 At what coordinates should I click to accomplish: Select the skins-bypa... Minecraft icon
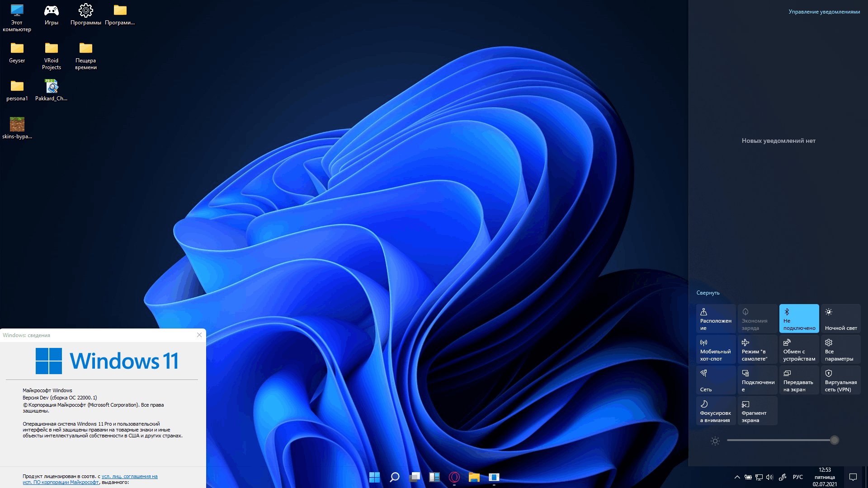pyautogui.click(x=17, y=128)
